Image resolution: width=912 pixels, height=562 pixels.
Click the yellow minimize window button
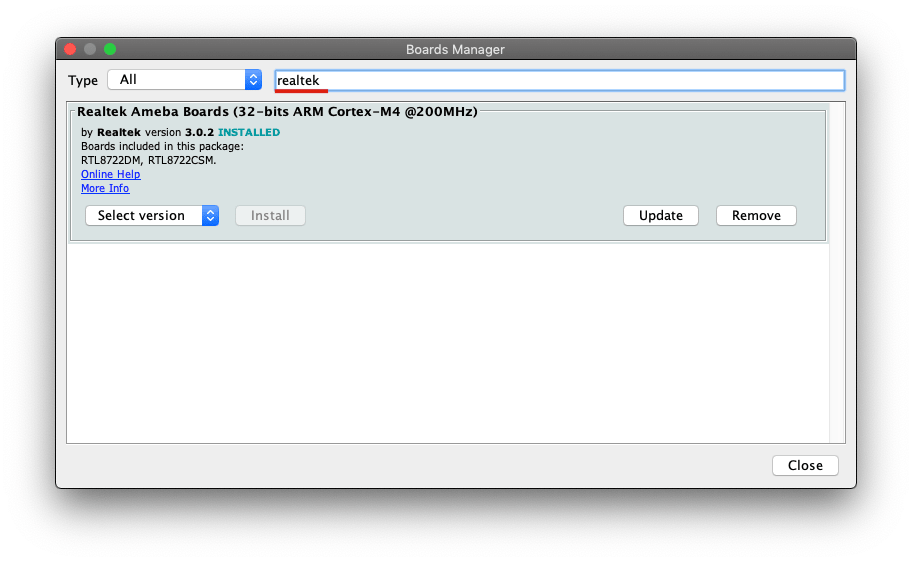click(x=90, y=49)
